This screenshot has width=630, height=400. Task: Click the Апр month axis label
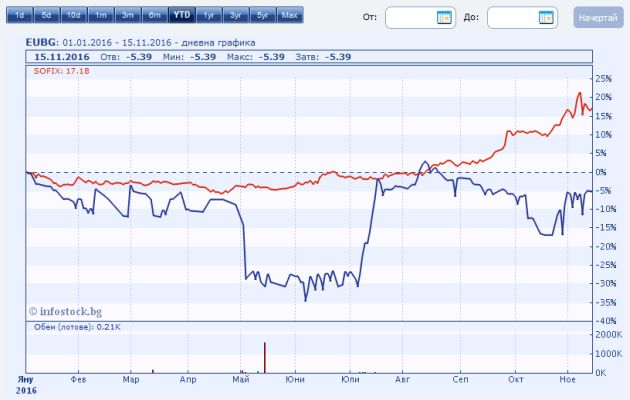click(188, 380)
